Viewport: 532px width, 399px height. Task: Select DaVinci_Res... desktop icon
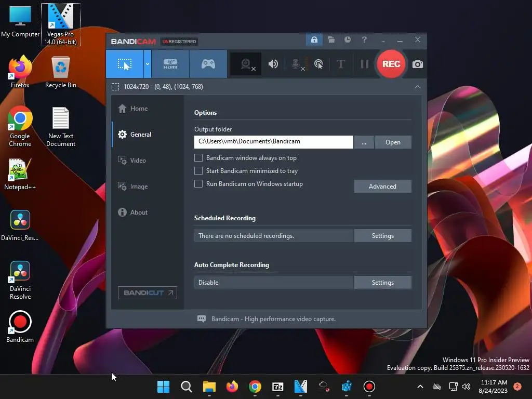pos(20,225)
